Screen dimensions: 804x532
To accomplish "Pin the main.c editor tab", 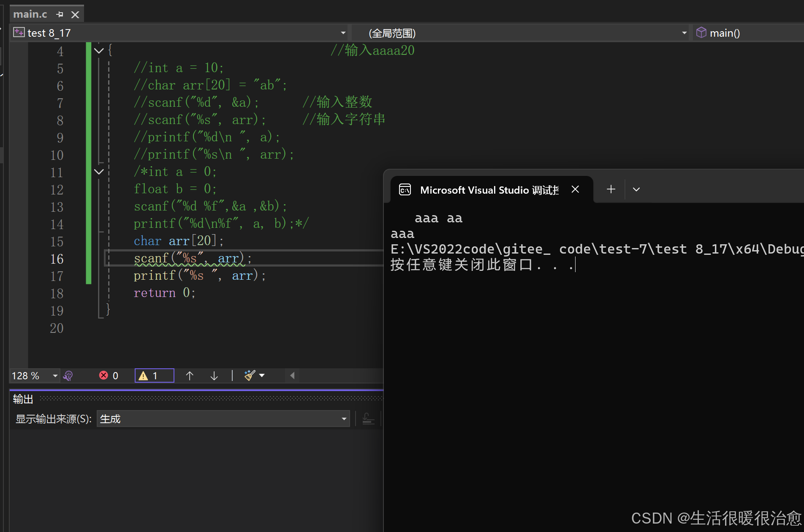I will click(60, 15).
